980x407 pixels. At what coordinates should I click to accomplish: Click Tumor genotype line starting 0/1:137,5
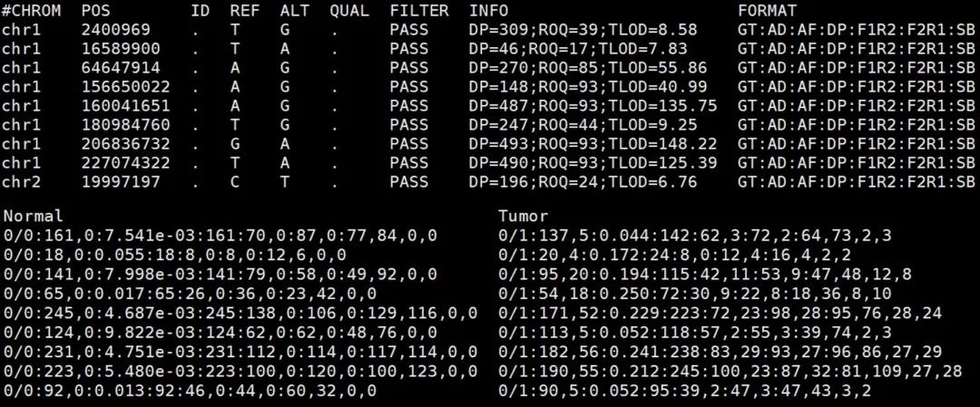click(x=695, y=236)
